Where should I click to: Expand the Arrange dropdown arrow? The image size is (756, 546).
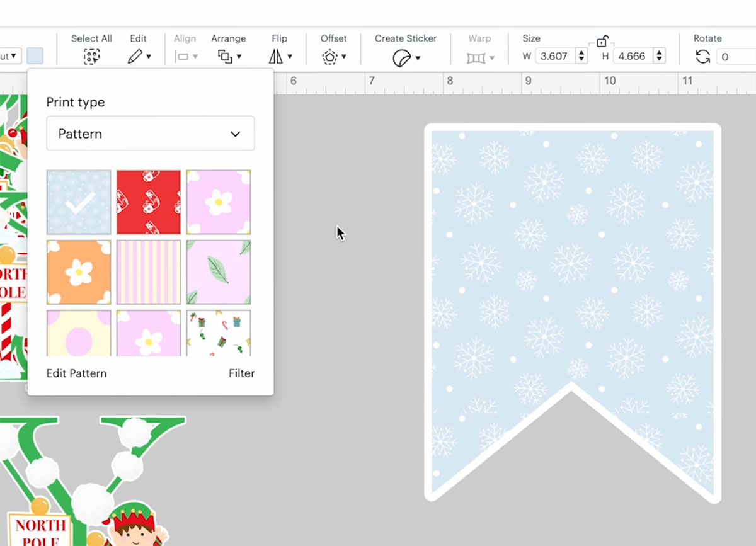tap(239, 57)
